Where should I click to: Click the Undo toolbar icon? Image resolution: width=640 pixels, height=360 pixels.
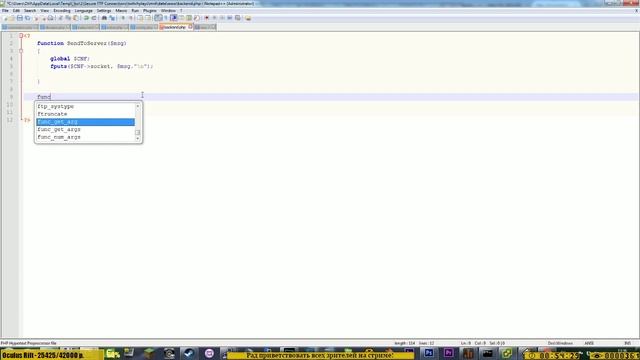pyautogui.click(x=86, y=18)
